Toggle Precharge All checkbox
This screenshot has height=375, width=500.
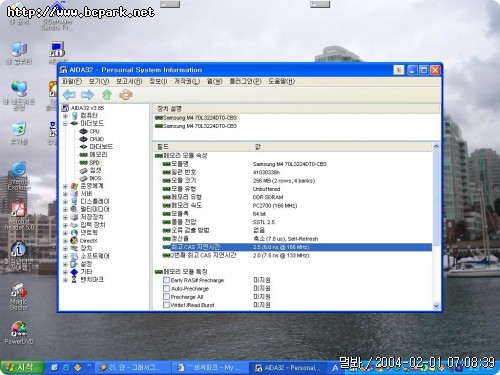pos(166,297)
